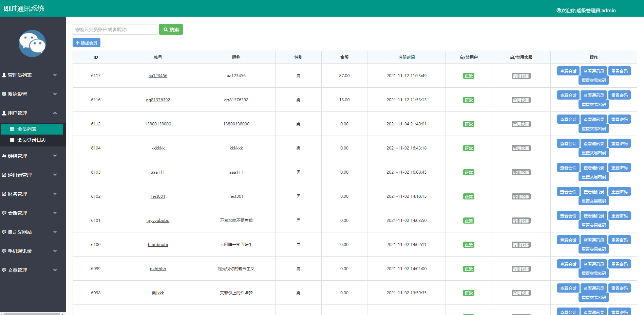Screen dimensions: 644x315
Task: Open account link jjjjjkkk
Action: [158, 293]
